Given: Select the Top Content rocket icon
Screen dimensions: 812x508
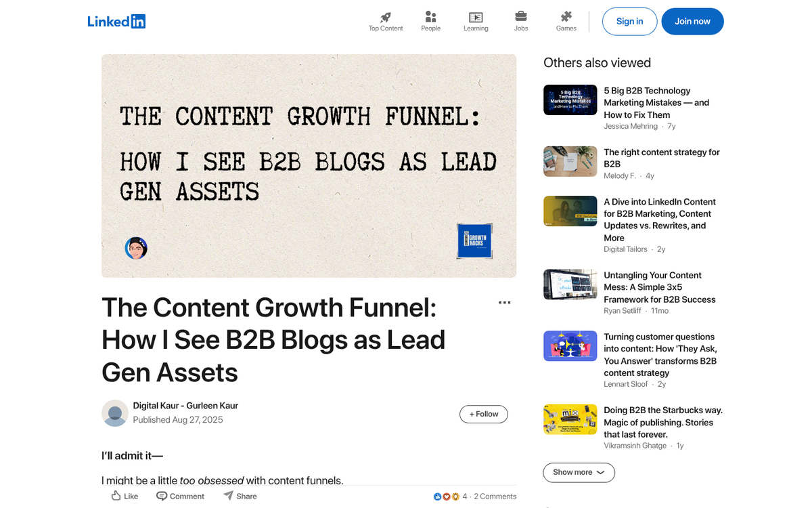Looking at the screenshot, I should coord(385,17).
